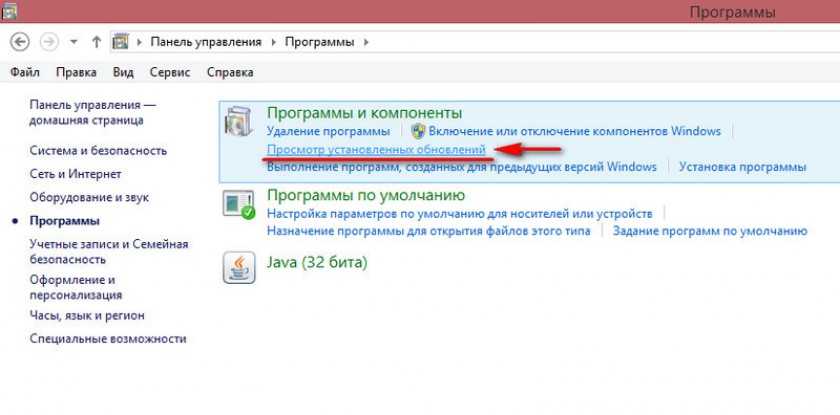Image resolution: width=840 pixels, height=415 pixels.
Task: Click the Forward navigation arrow
Action: [49, 42]
